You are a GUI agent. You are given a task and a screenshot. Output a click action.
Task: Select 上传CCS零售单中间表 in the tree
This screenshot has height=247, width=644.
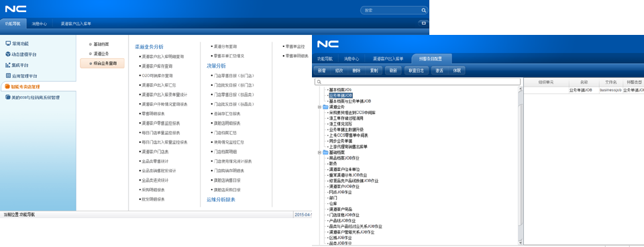(x=348, y=135)
